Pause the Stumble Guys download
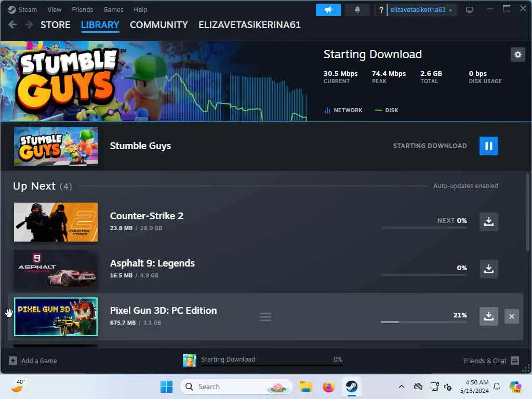This screenshot has width=532, height=399. (488, 146)
